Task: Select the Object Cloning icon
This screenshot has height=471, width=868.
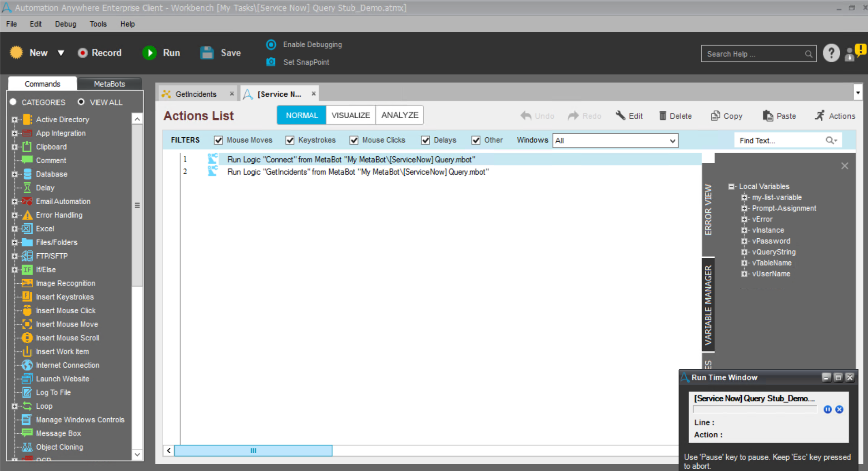Action: point(27,447)
